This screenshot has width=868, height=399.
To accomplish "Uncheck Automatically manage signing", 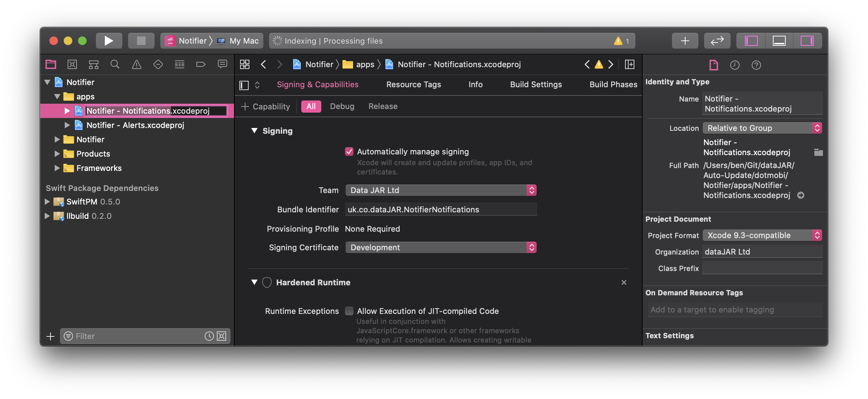I will point(349,152).
